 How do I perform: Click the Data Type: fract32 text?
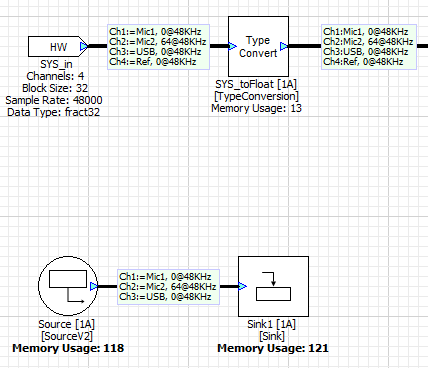[53, 112]
